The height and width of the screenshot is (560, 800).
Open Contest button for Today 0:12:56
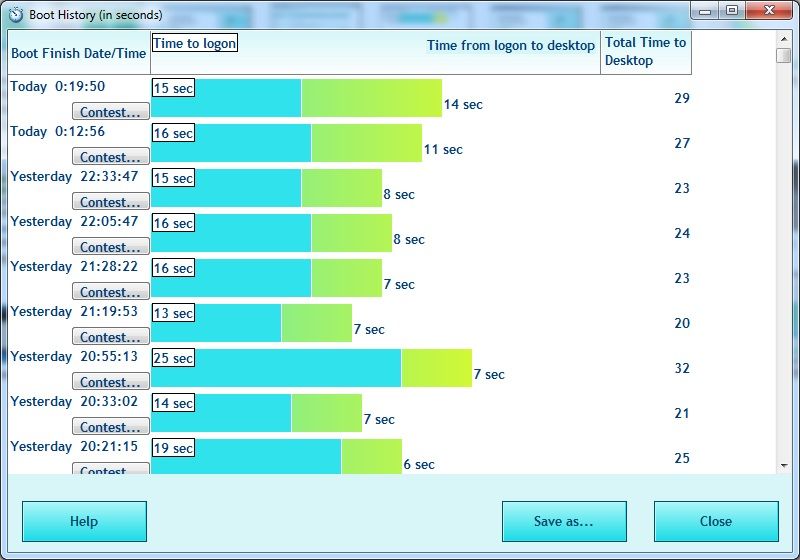tap(111, 157)
